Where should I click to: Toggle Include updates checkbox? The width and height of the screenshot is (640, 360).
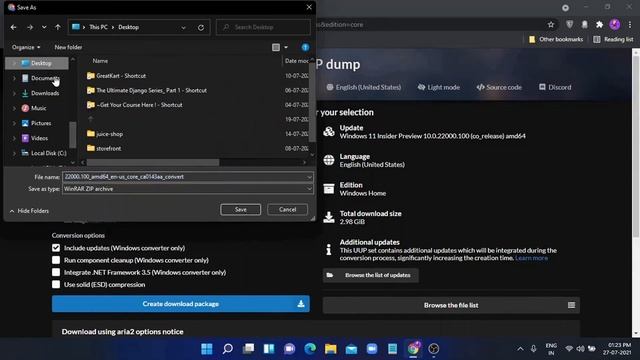pos(56,248)
